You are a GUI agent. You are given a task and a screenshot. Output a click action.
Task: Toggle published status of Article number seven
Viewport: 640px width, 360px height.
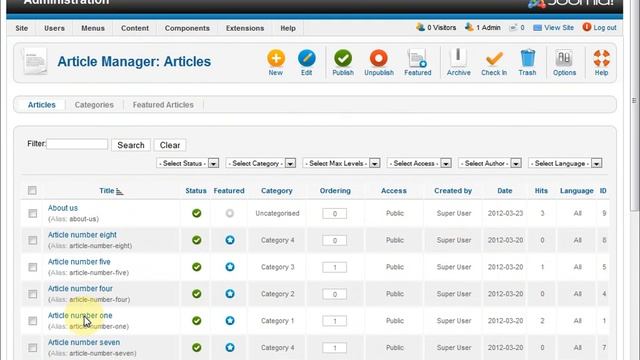coord(197,348)
